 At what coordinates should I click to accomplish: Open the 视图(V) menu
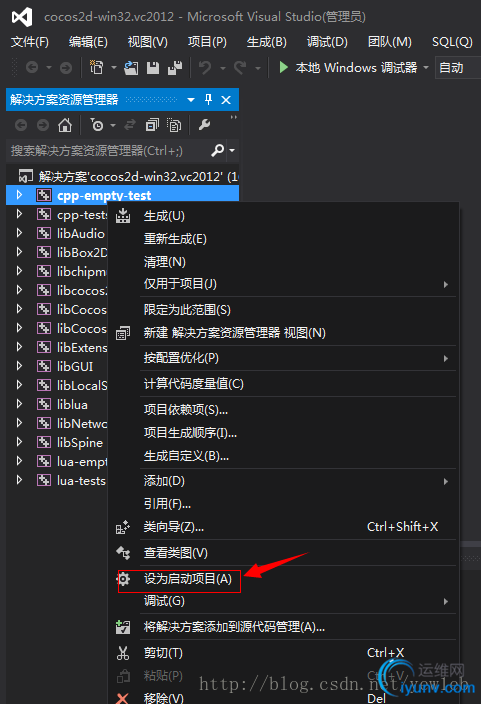(148, 42)
